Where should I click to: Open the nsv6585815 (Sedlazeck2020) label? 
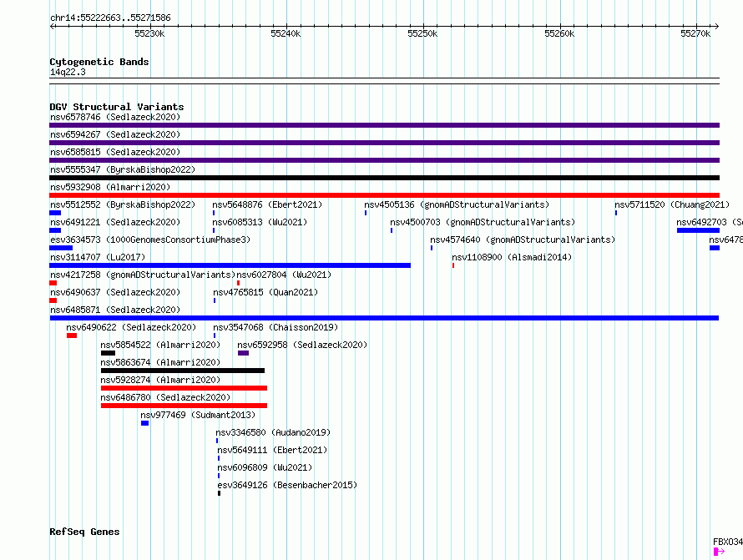pos(115,152)
